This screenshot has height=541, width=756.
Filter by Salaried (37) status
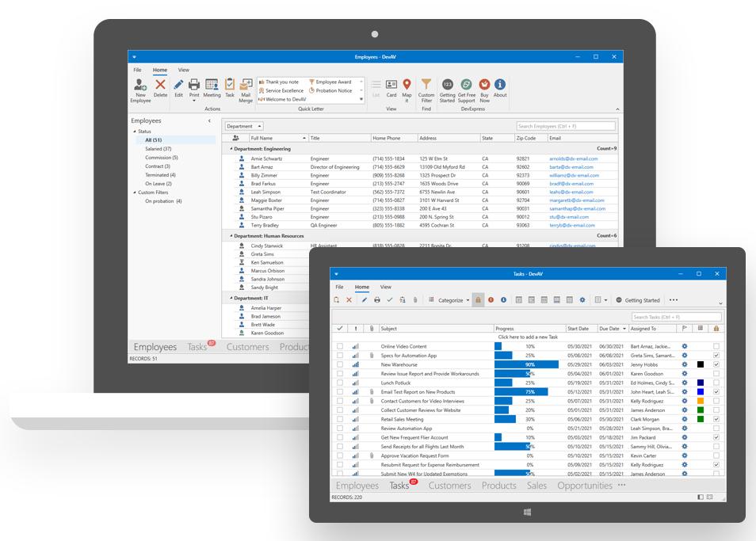[158, 149]
